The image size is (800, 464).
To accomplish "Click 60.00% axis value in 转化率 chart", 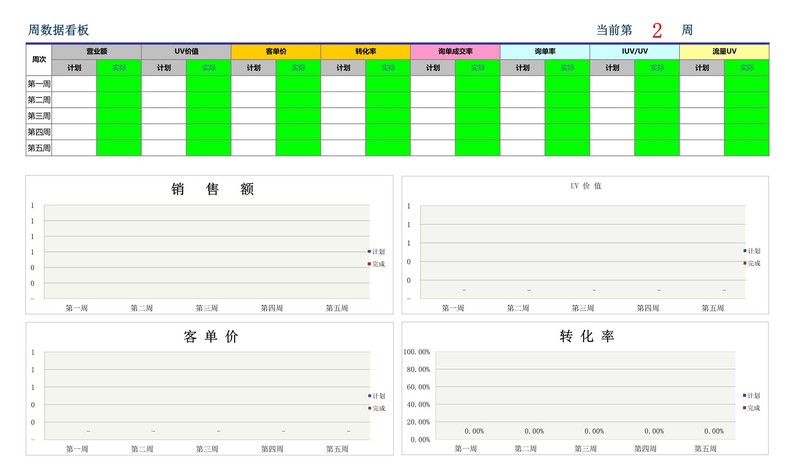I will [418, 387].
